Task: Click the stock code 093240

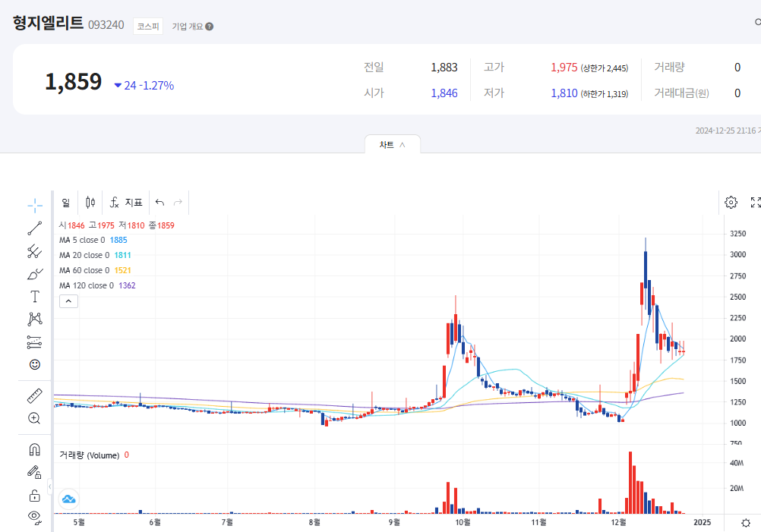Action: click(106, 25)
